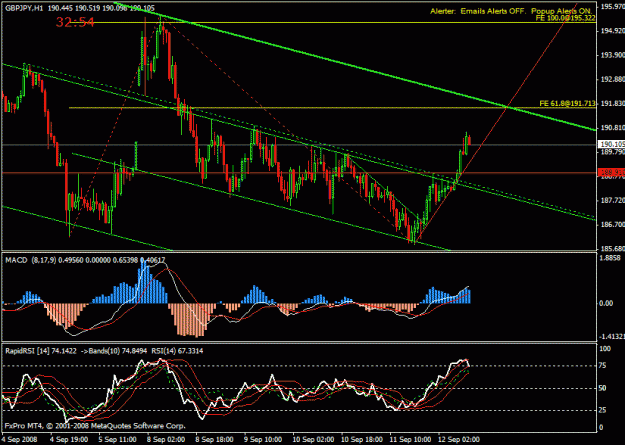Click the 194.920 price axis label
Screen dimensions: 625x445
[x=613, y=31]
